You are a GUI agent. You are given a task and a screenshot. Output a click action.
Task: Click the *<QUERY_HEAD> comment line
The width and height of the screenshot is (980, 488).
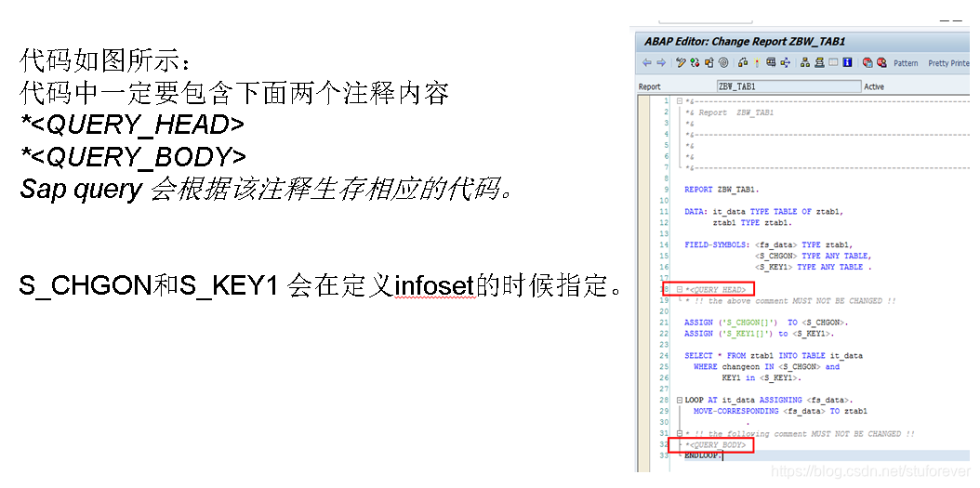coord(716,290)
